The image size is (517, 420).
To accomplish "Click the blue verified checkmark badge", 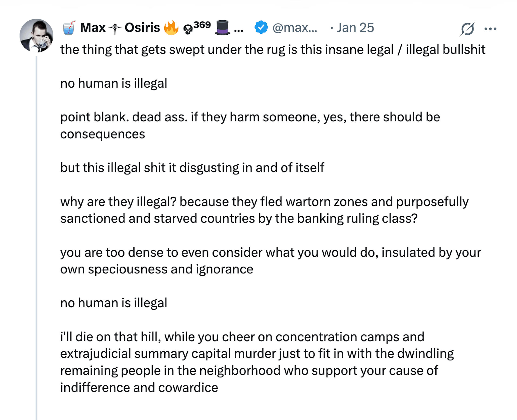I will 261,27.
